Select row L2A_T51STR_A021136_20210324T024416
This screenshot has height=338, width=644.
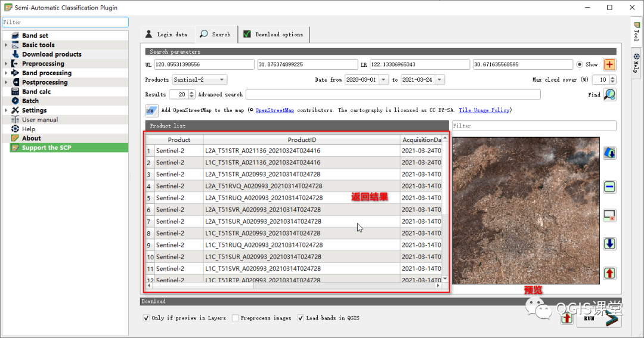pyautogui.click(x=293, y=151)
